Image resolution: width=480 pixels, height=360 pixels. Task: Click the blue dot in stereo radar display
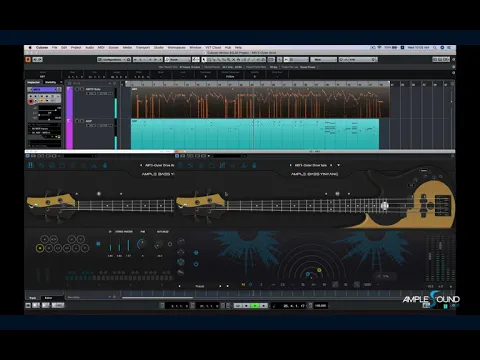pyautogui.click(x=308, y=274)
